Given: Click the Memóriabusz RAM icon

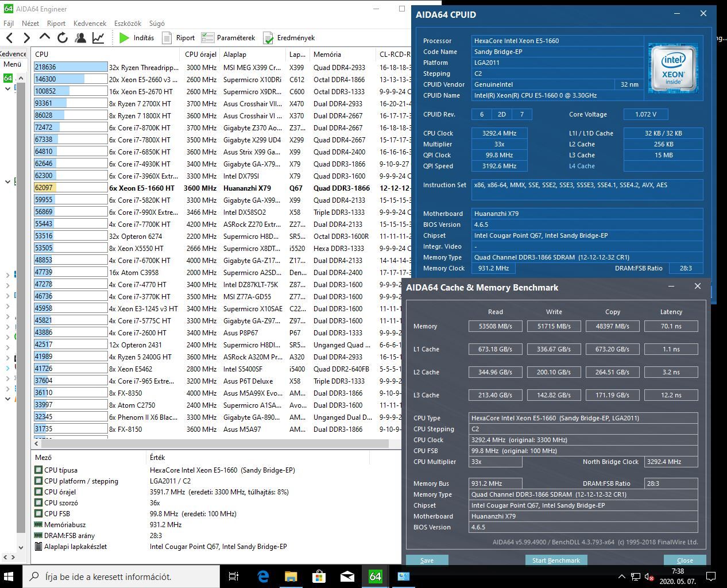Looking at the screenshot, I should point(38,524).
